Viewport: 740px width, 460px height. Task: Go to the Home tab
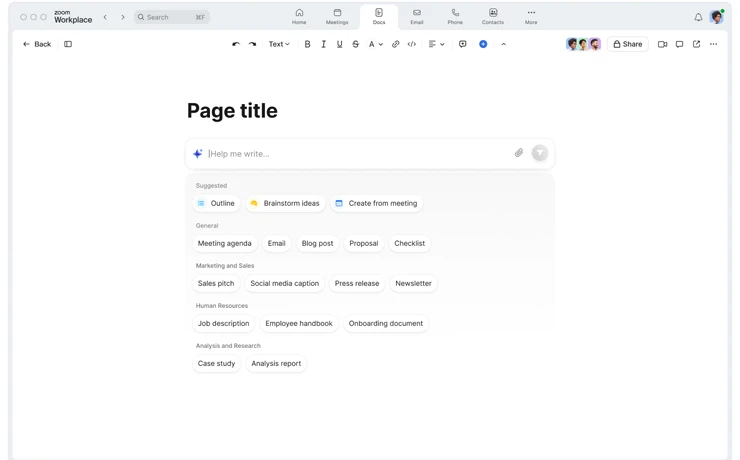[x=299, y=17]
